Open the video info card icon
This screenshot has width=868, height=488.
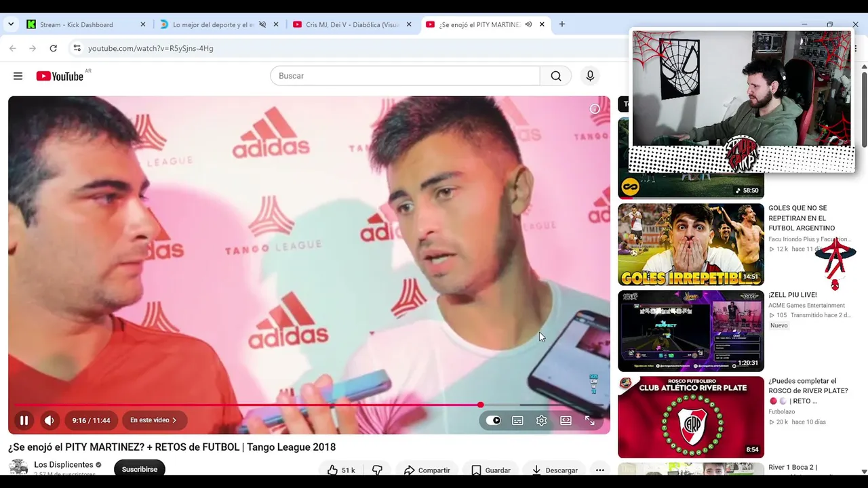coord(595,108)
